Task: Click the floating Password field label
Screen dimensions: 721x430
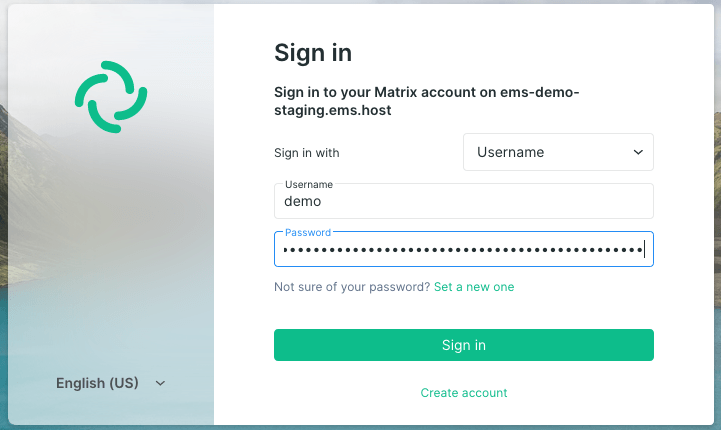Action: [308, 233]
